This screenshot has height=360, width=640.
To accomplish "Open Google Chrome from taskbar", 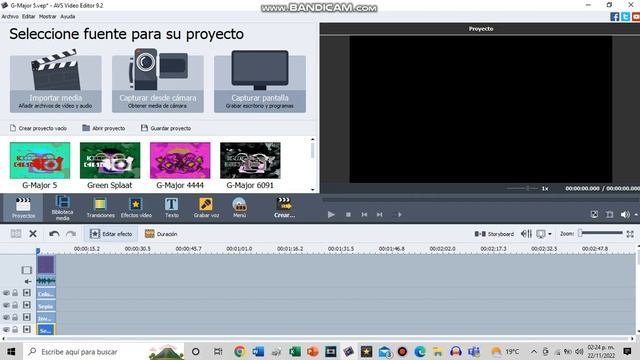I will pos(240,351).
